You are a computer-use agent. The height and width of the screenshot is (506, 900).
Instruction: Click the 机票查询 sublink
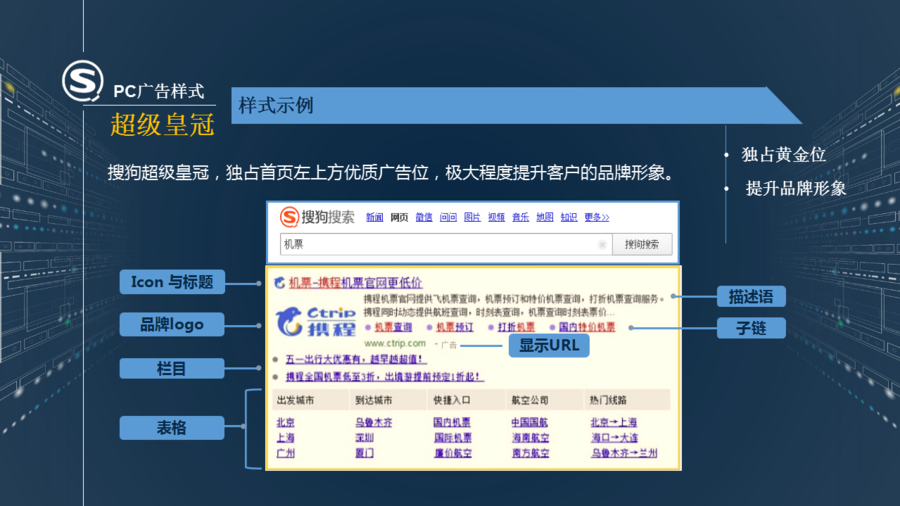(x=393, y=327)
